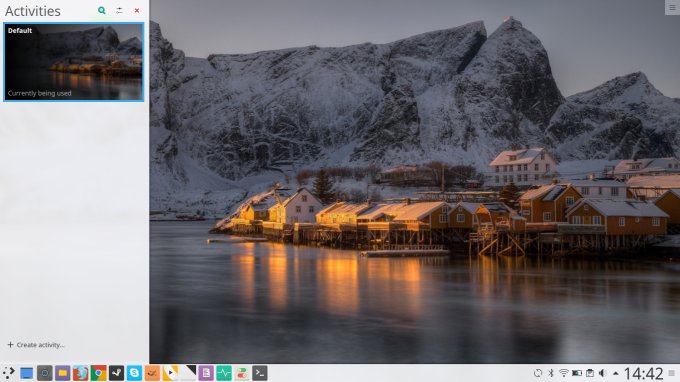Open the desktop toolbox hamburger menu

(672, 7)
